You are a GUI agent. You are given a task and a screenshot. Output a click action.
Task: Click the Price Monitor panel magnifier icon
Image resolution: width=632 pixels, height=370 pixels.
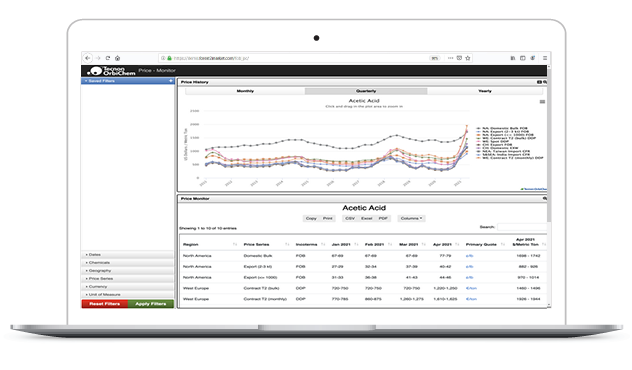click(x=545, y=198)
